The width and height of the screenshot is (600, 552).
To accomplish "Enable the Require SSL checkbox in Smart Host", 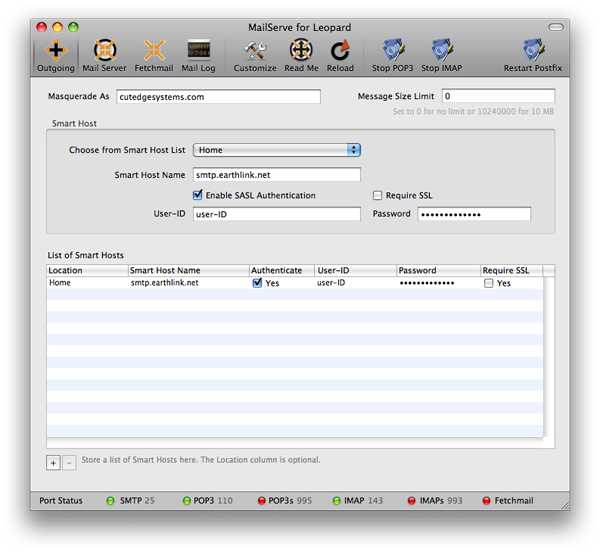I will click(378, 196).
